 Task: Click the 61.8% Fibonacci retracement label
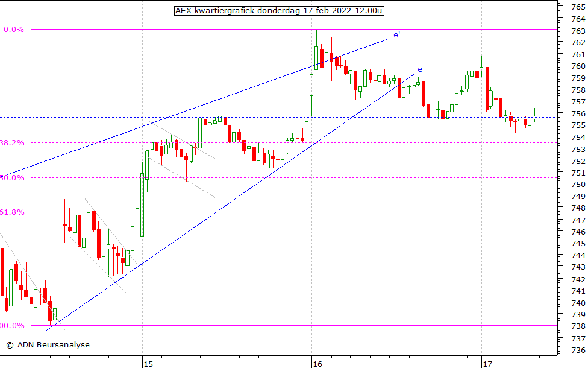(12, 212)
